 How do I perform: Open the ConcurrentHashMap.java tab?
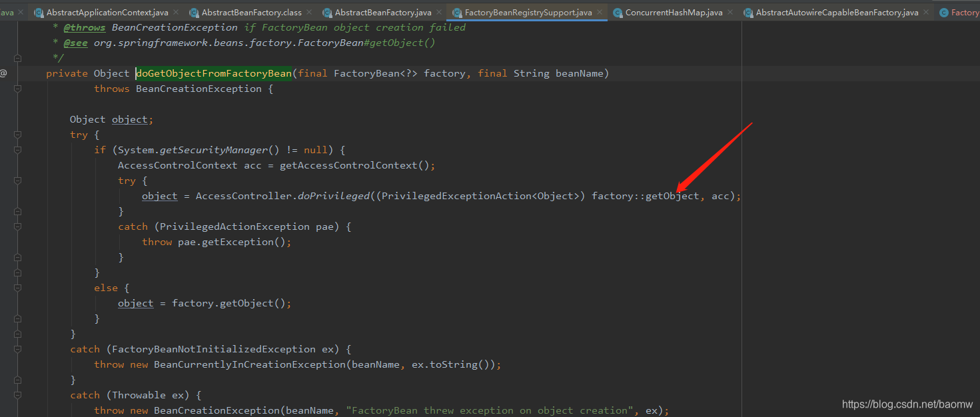coord(674,13)
